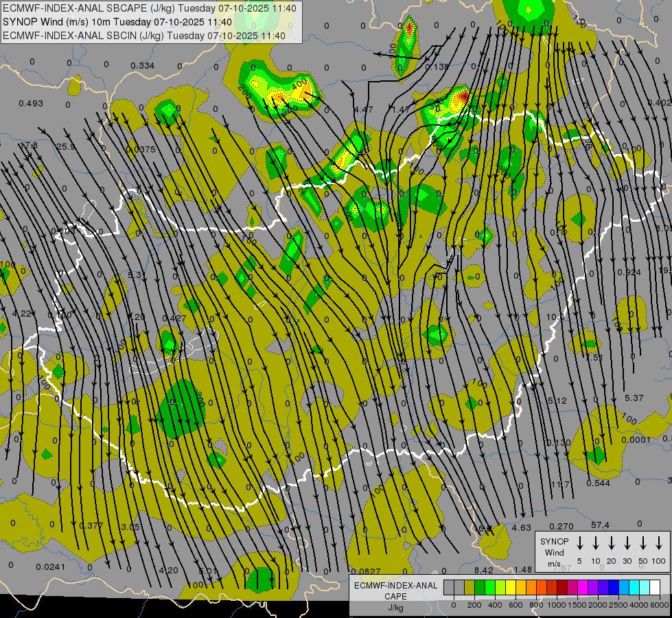672x618 pixels.
Task: Click the map value 0.924
Action: [x=629, y=273]
